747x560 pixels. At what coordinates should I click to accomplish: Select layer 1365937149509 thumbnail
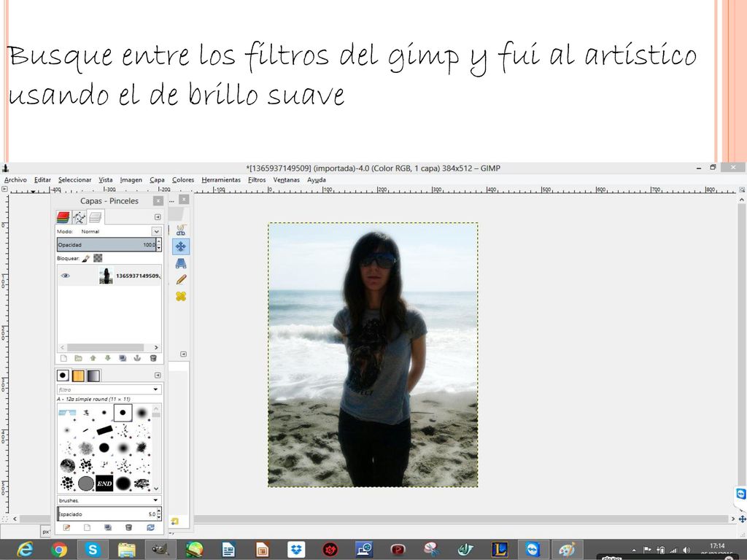click(106, 276)
